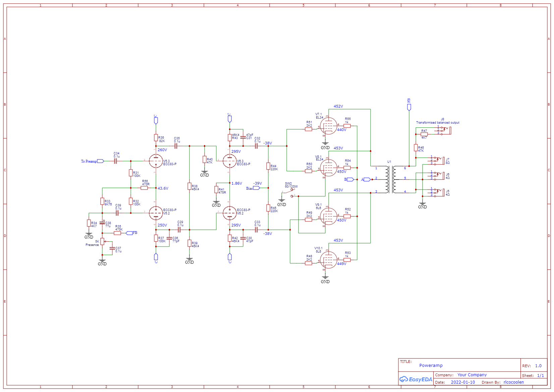Viewport: 554px width, 392px height.
Task: Select resistor R46 47K symbol
Action: click(x=416, y=147)
